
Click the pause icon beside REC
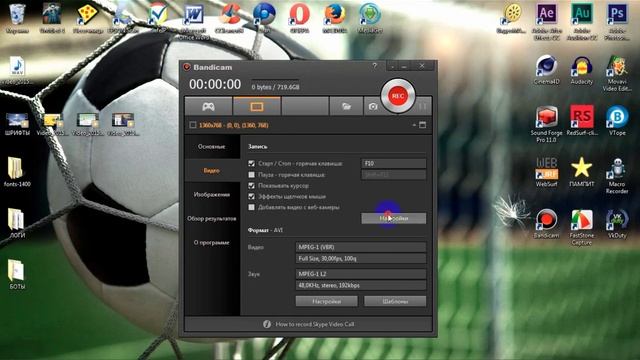tap(422, 107)
